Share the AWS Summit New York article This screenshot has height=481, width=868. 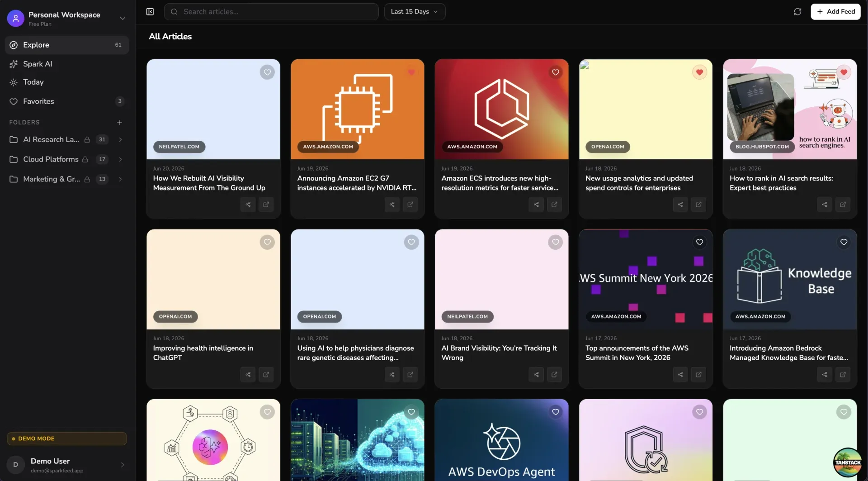click(x=680, y=375)
